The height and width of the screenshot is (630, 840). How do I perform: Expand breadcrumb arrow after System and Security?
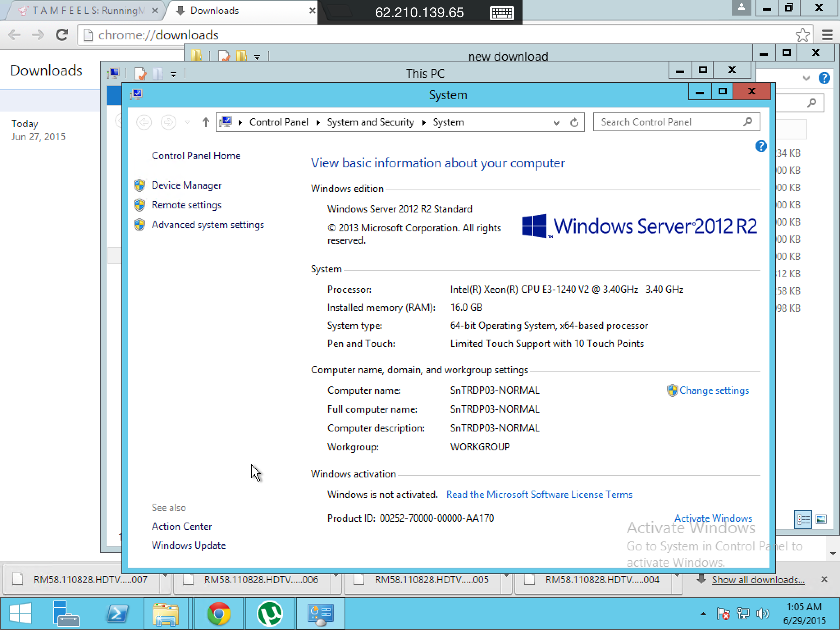pos(424,123)
